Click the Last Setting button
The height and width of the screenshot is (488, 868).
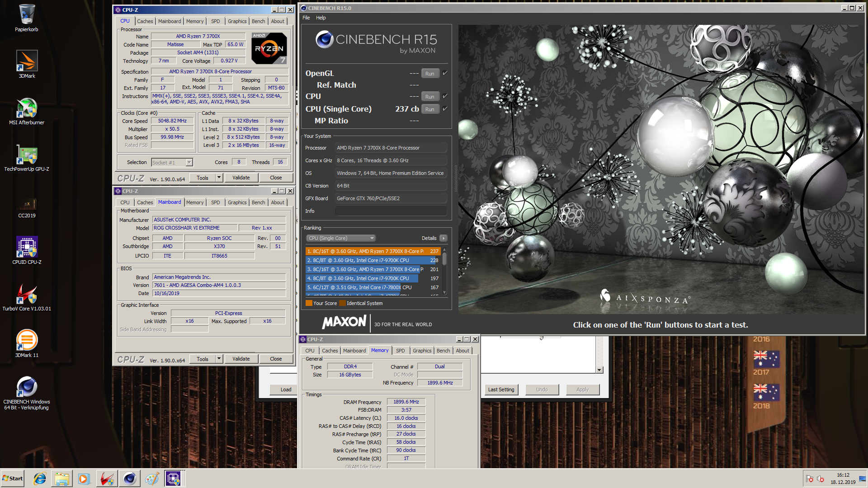(501, 389)
